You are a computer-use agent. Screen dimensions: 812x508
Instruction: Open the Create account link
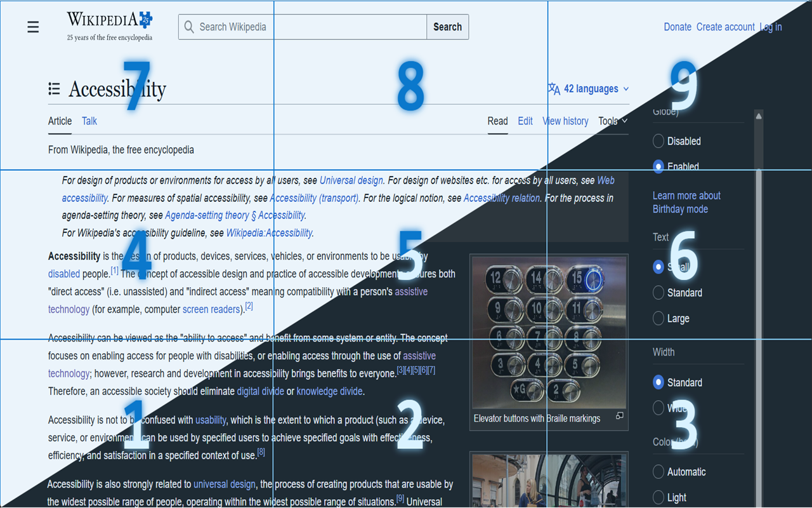click(726, 27)
